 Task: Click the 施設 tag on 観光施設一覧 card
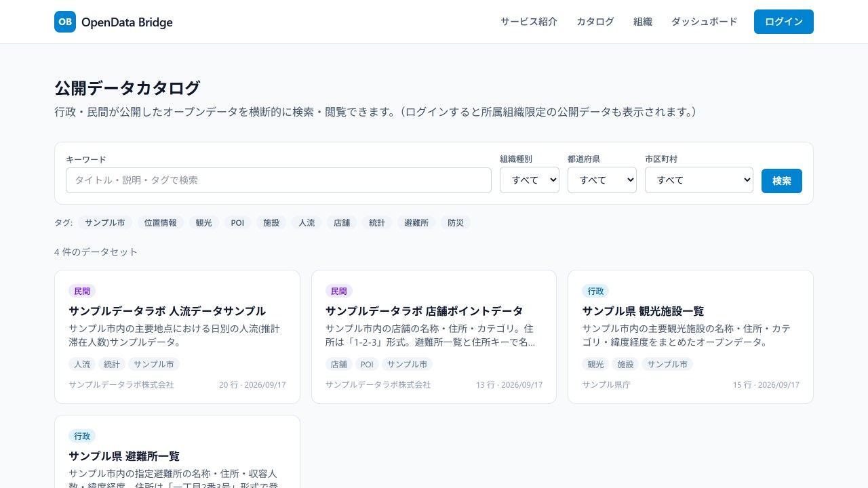click(625, 364)
